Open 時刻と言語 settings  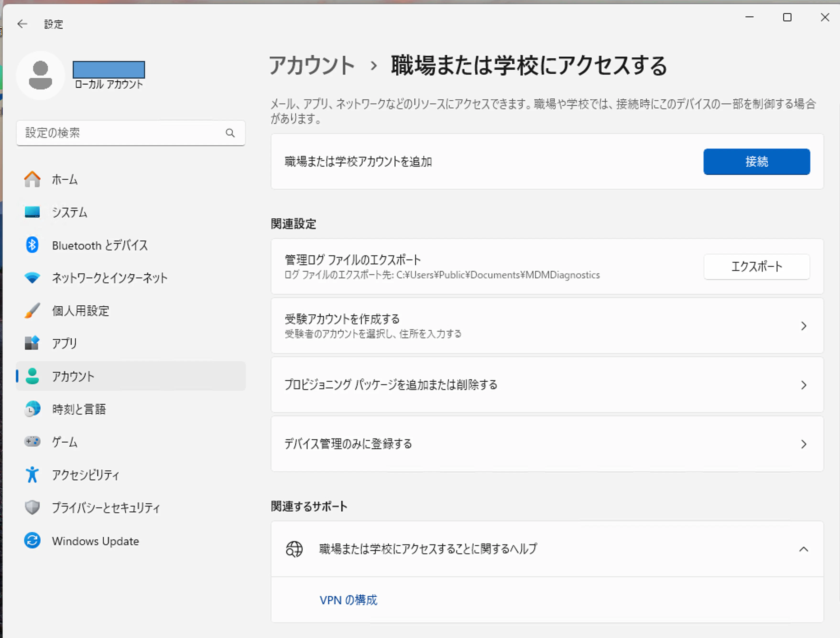(131, 409)
